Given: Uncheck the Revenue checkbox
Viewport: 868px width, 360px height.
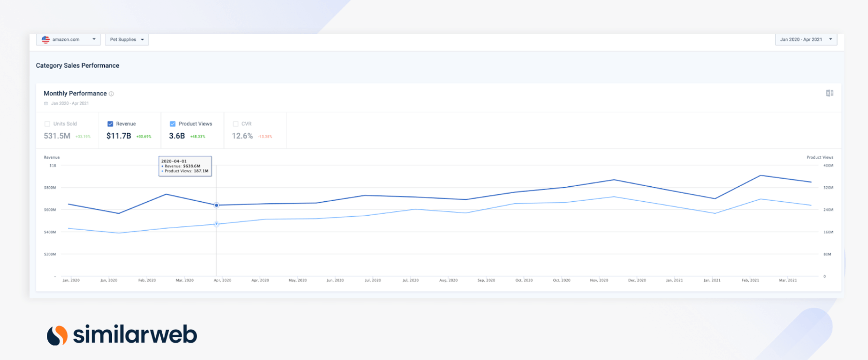Looking at the screenshot, I should [110, 124].
